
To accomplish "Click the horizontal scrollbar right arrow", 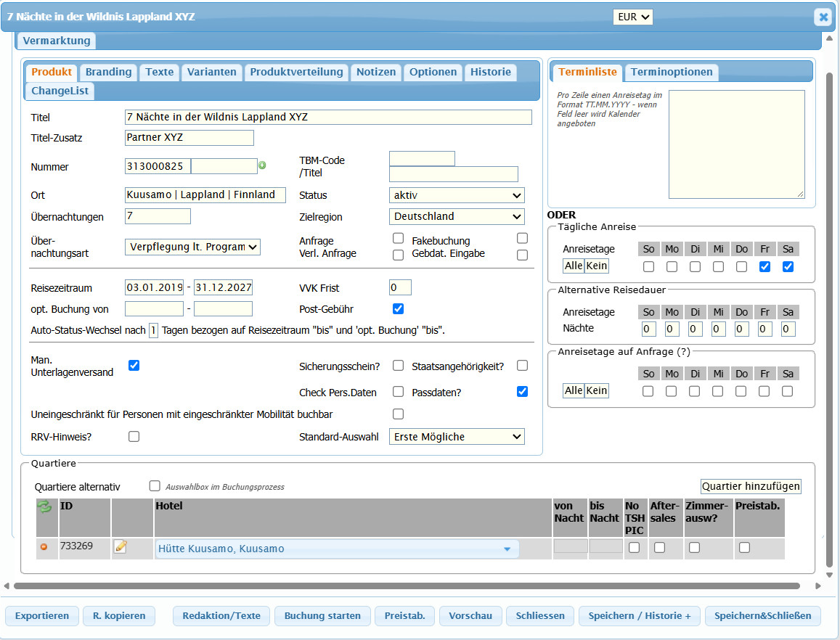I will (818, 586).
